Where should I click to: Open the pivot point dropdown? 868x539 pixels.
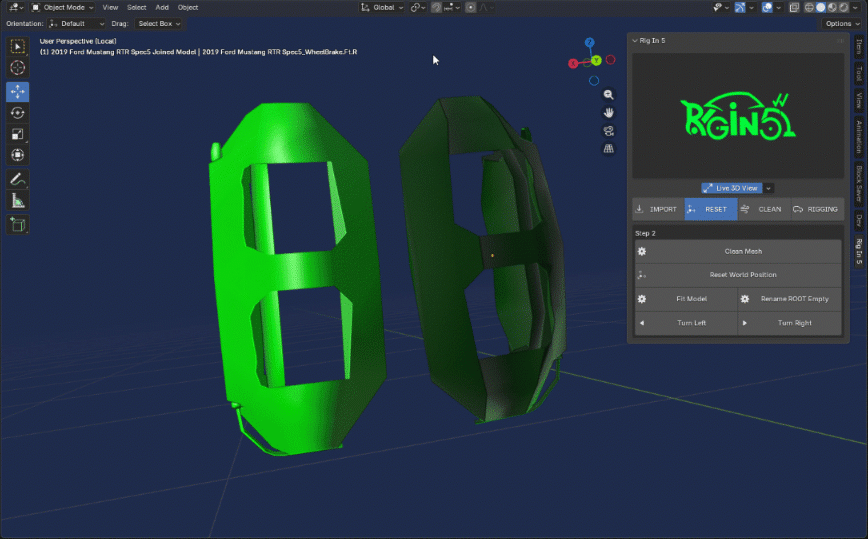point(418,8)
